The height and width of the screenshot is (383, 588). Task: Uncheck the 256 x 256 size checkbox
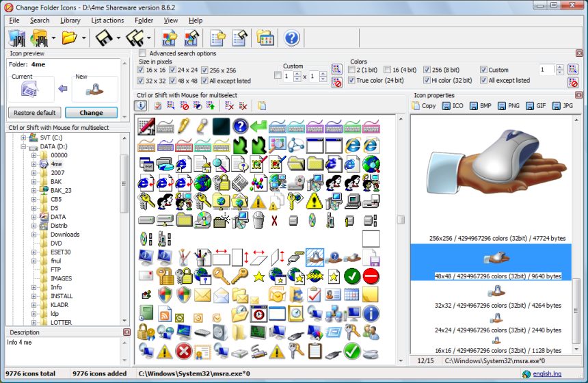[x=204, y=70]
